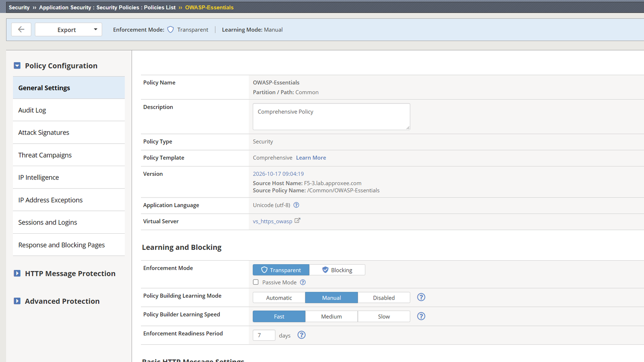Click the external link icon beside vs_https_owasp
Image resolution: width=644 pixels, height=362 pixels.
click(x=297, y=220)
